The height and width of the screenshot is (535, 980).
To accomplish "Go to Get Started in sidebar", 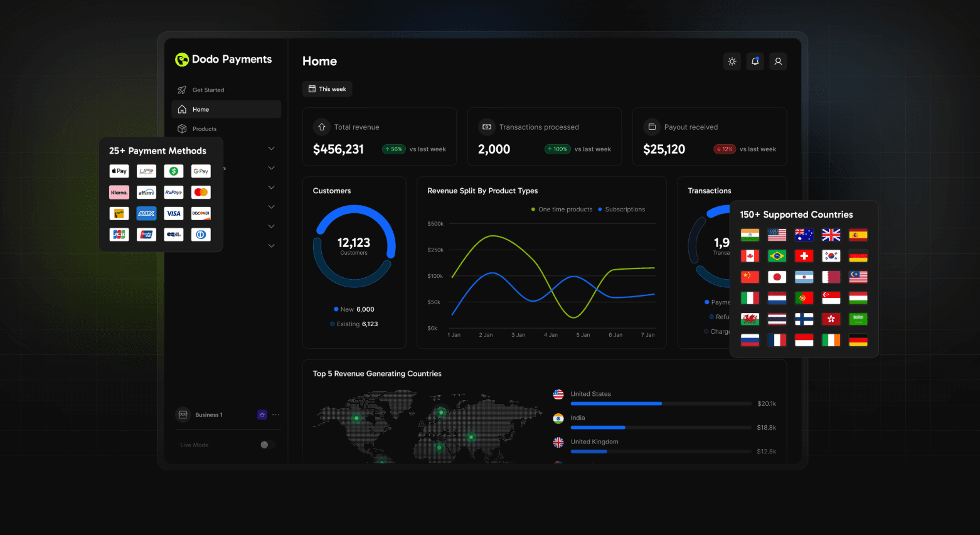I will click(208, 90).
